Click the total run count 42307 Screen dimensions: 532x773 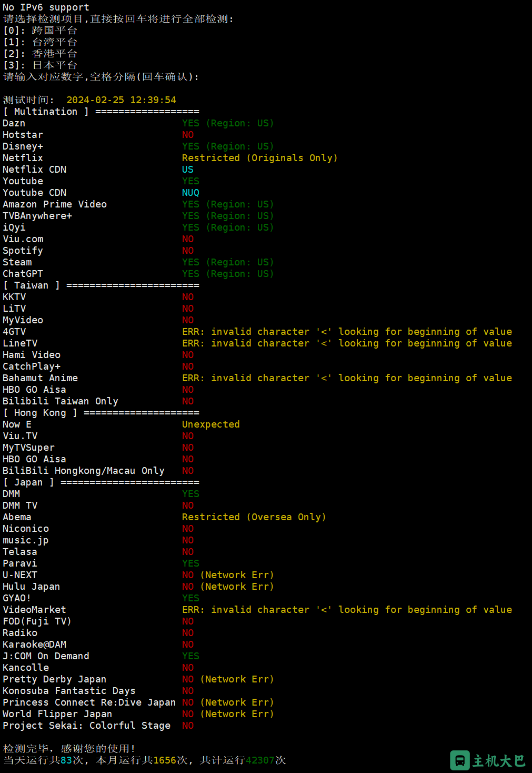click(x=260, y=760)
